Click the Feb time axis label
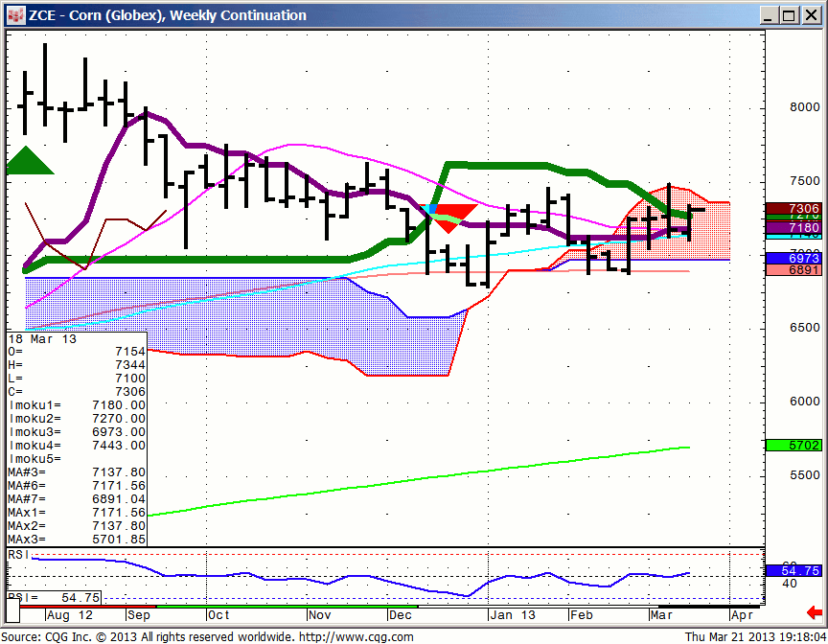828x644 pixels. click(582, 615)
